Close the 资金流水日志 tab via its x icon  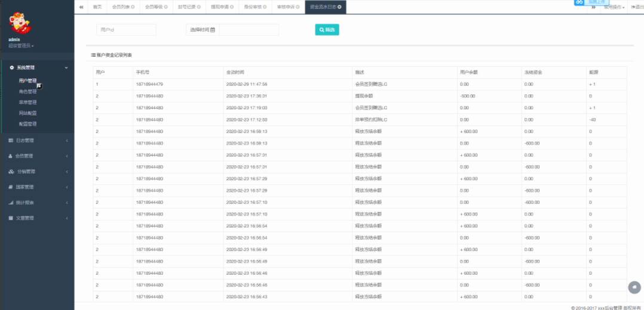340,7
